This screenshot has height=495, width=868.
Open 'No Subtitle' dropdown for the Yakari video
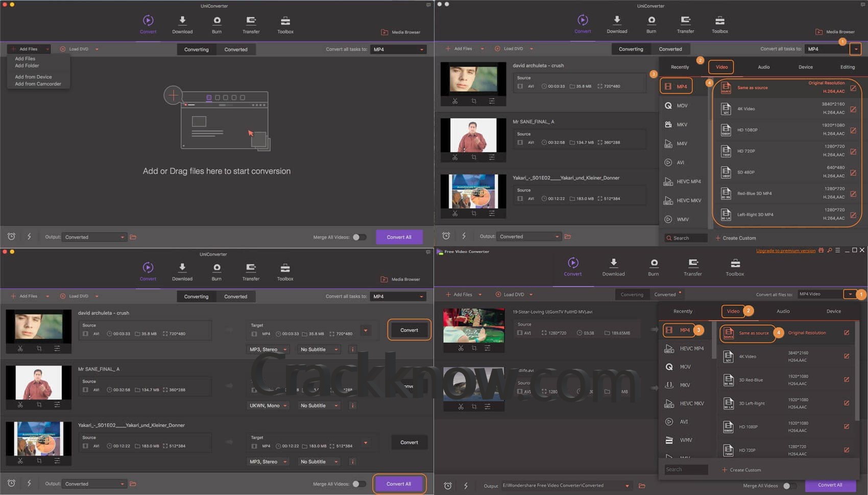[319, 462]
